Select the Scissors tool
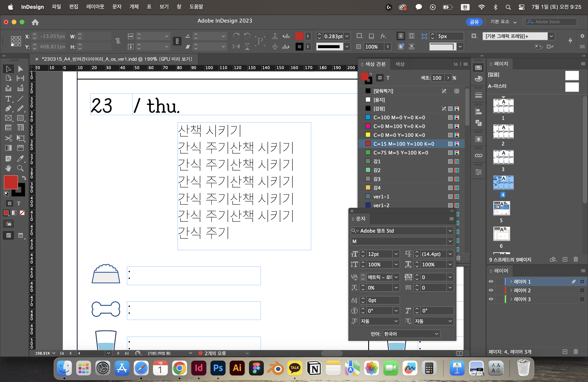 (x=8, y=138)
